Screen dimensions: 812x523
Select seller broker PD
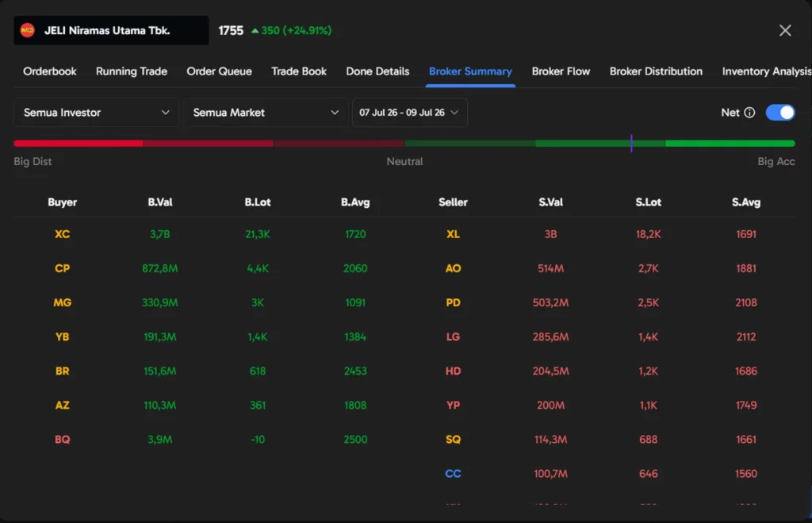(453, 302)
